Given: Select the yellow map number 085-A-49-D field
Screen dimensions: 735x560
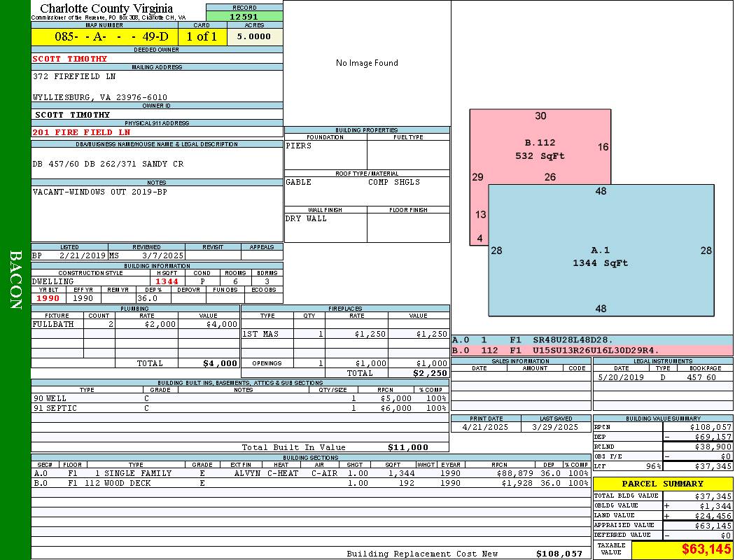Looking at the screenshot, I should coord(104,37).
